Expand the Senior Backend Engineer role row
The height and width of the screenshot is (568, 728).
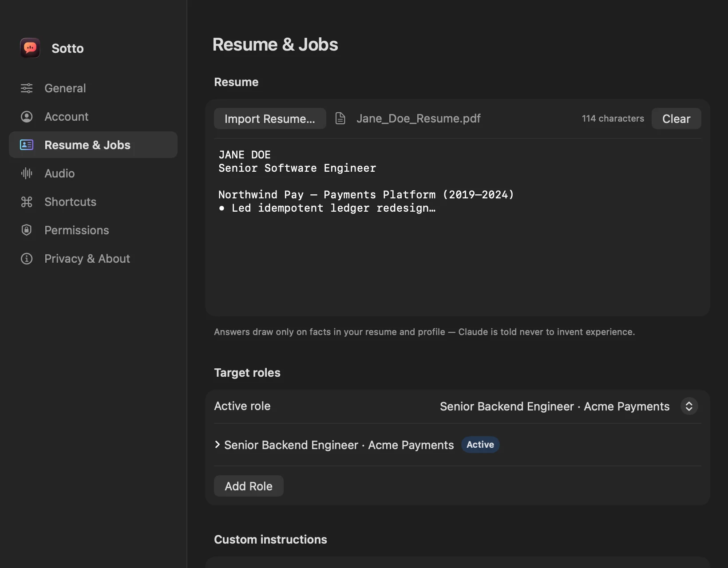pyautogui.click(x=218, y=444)
